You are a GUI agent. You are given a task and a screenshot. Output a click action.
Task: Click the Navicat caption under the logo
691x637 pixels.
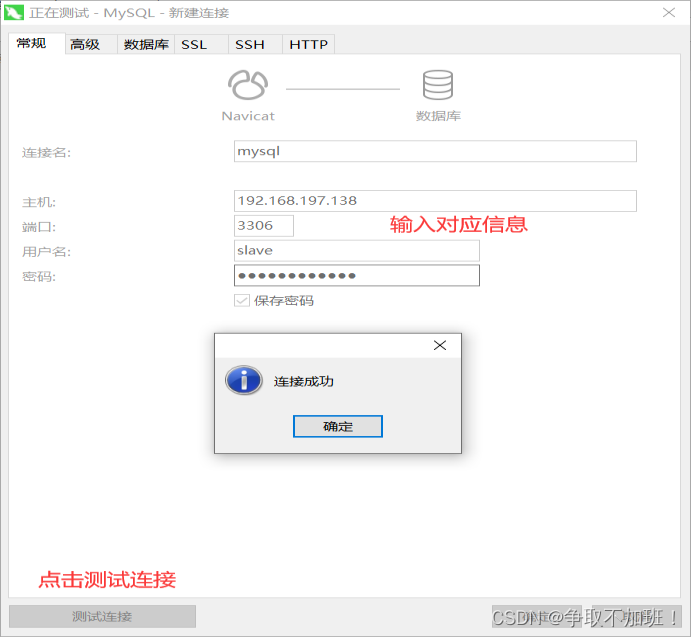click(x=248, y=116)
